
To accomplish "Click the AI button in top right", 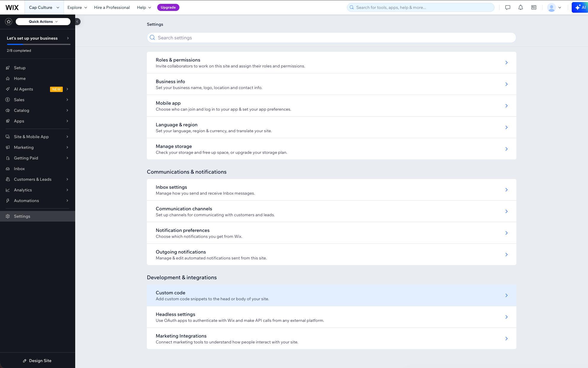I will click(x=580, y=7).
